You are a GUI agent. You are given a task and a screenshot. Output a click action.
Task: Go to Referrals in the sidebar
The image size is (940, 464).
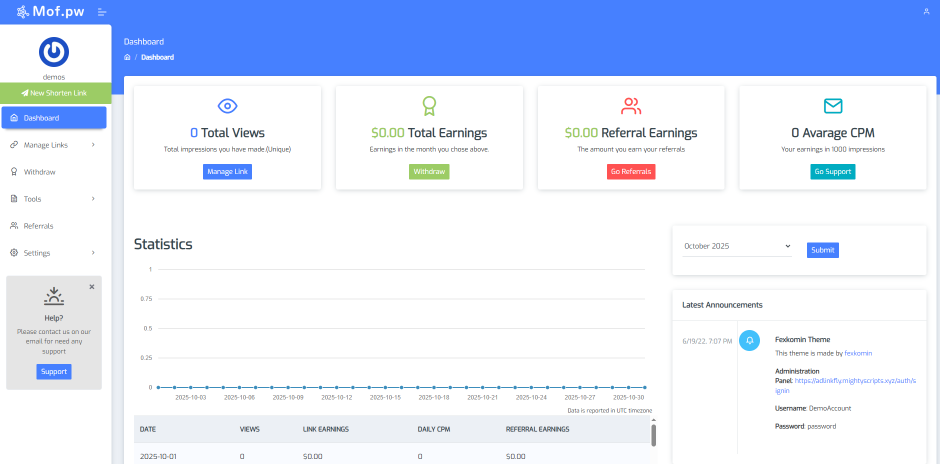(38, 226)
